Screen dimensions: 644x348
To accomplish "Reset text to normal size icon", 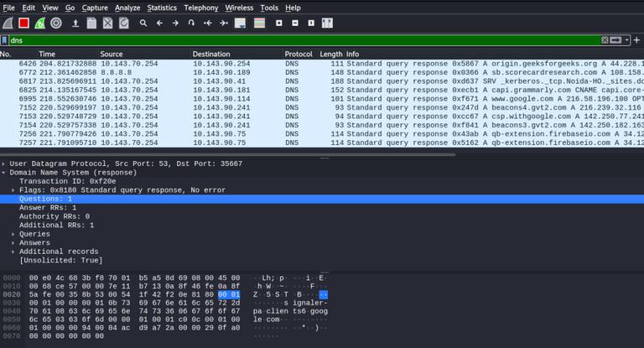I will coord(311,23).
